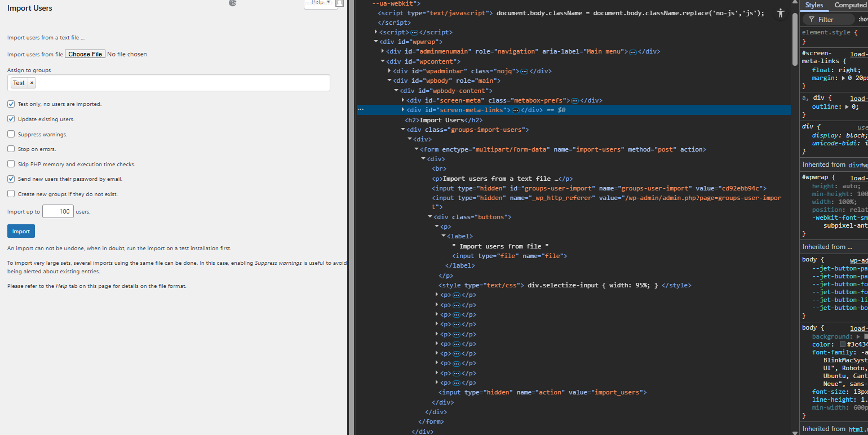868x435 pixels.
Task: Open color picker swatch for #3c434a
Action: (843, 345)
